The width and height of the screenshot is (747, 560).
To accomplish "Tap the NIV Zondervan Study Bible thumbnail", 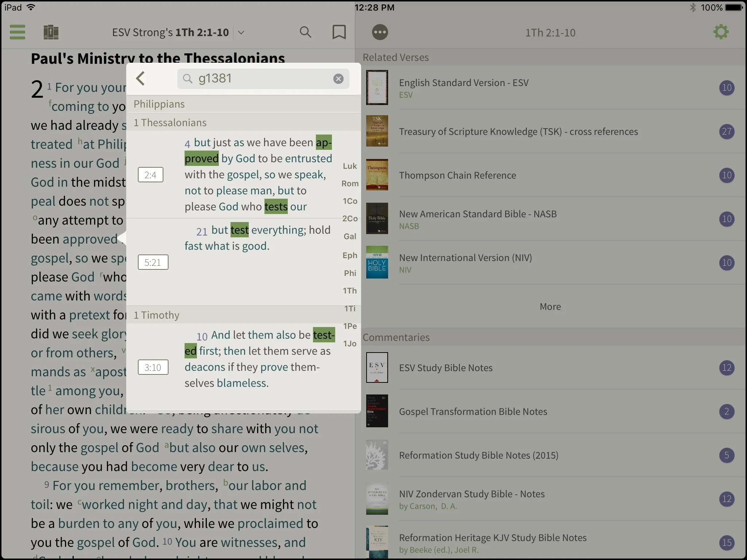I will [x=377, y=499].
